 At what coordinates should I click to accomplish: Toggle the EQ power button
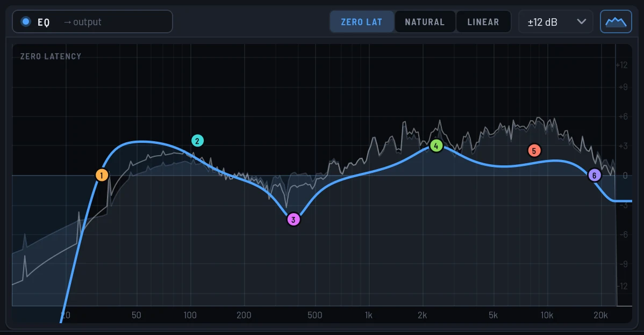click(26, 21)
